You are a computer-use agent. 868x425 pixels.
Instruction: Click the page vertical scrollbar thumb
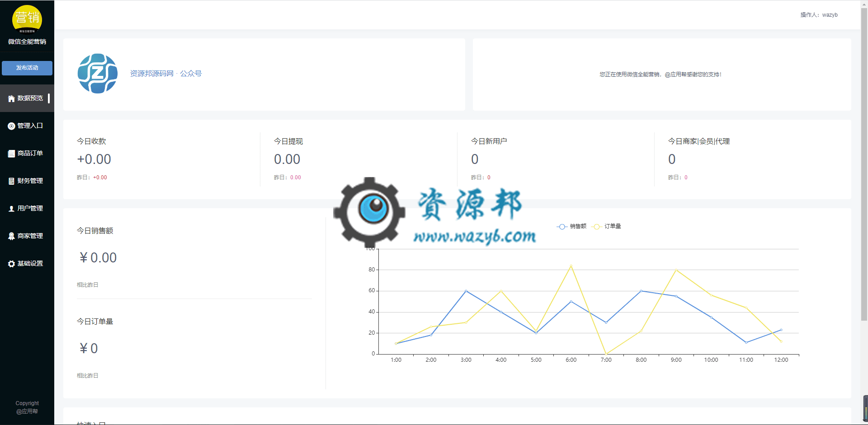[864, 165]
